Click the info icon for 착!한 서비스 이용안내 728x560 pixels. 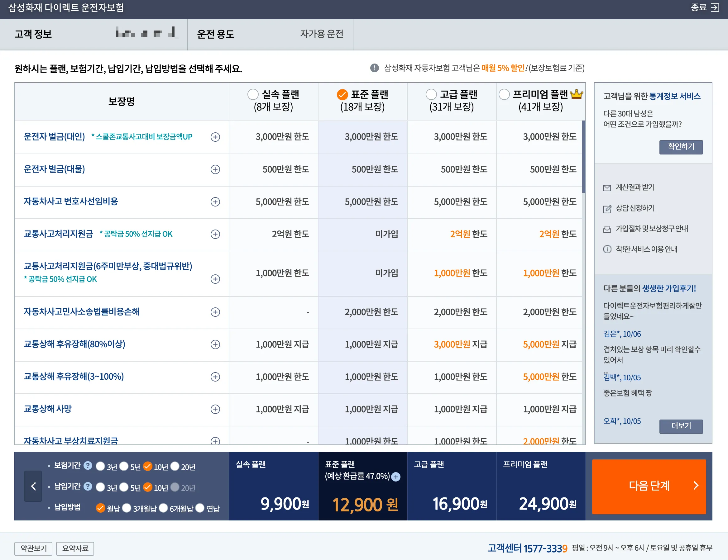point(607,249)
